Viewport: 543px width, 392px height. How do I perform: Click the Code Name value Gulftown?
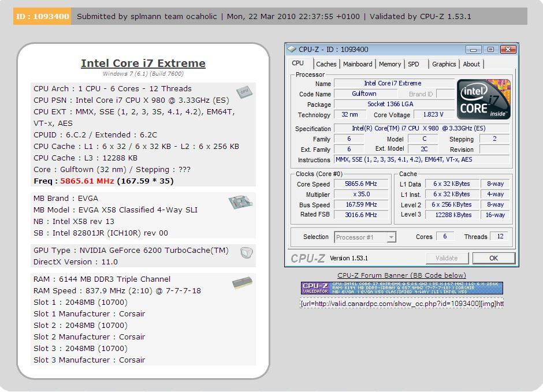coord(365,94)
